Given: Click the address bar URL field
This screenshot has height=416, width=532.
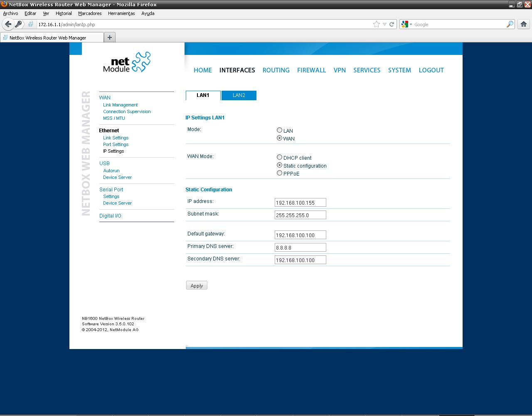Looking at the screenshot, I should [204, 24].
